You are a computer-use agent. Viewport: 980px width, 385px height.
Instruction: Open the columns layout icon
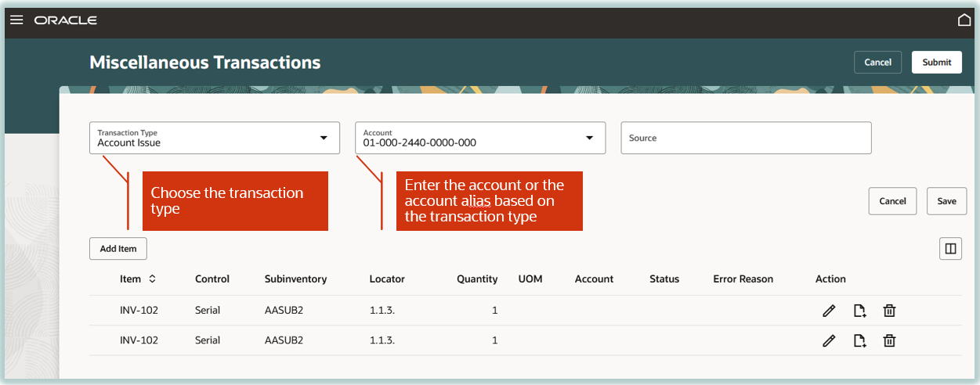coord(950,249)
